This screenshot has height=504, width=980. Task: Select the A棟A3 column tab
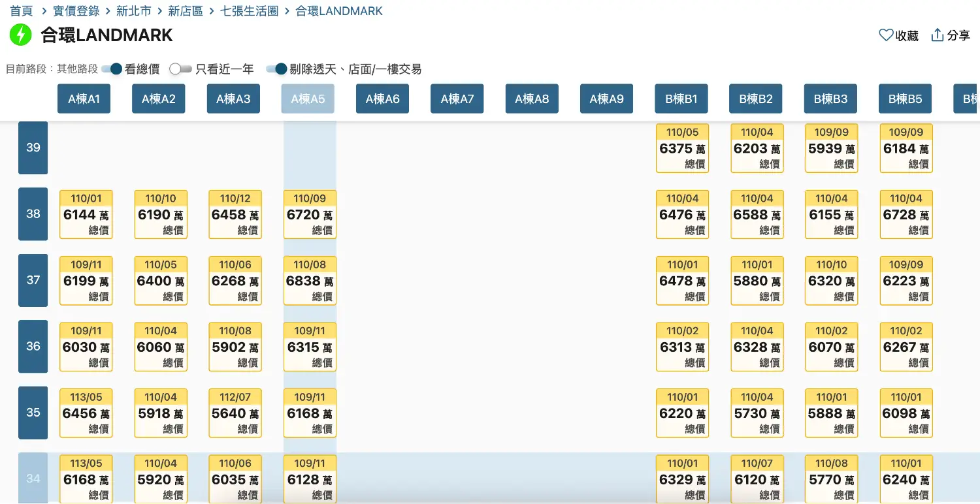click(233, 99)
